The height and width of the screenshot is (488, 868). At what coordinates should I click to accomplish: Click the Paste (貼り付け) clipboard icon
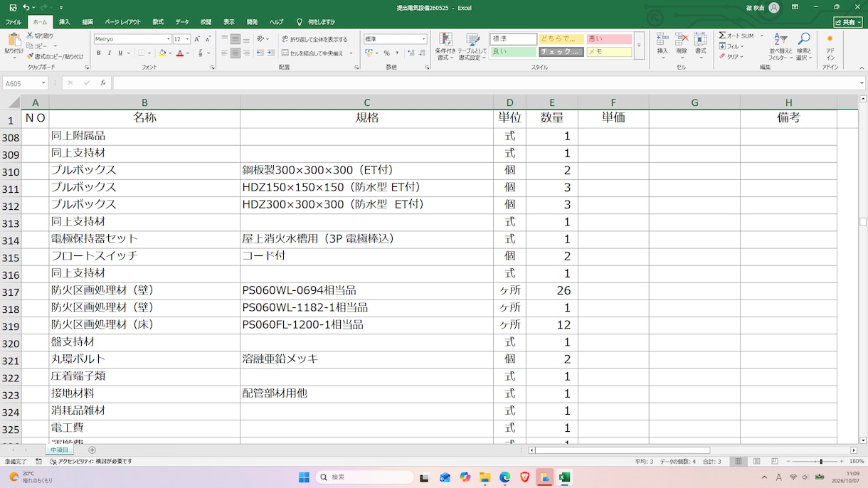click(x=14, y=40)
